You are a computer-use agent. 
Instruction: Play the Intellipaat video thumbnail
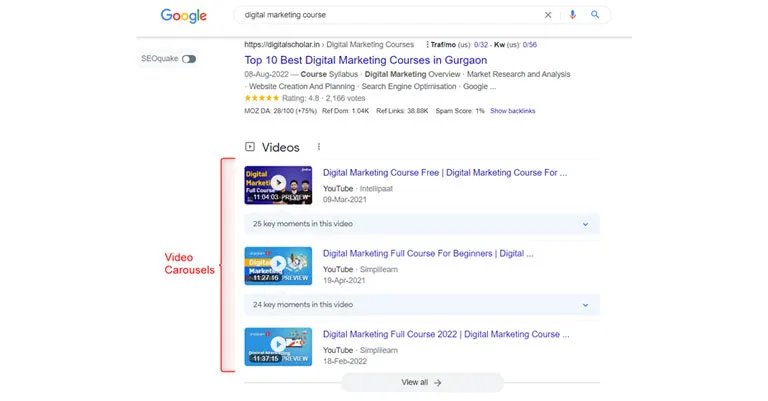(x=278, y=185)
